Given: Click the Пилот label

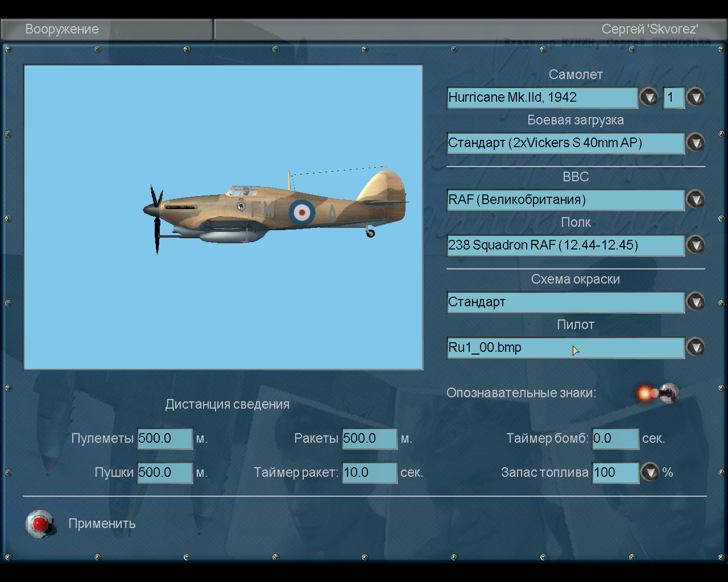Looking at the screenshot, I should click(x=576, y=325).
